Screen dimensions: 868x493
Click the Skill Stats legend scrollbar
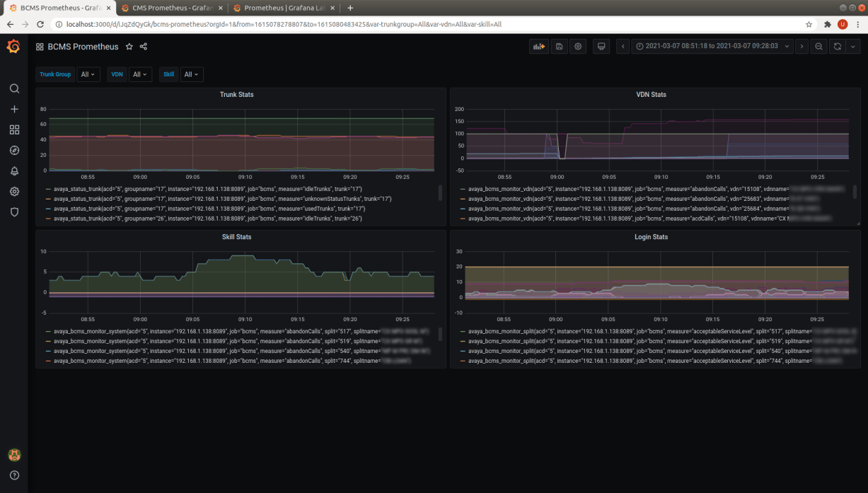[x=441, y=335]
